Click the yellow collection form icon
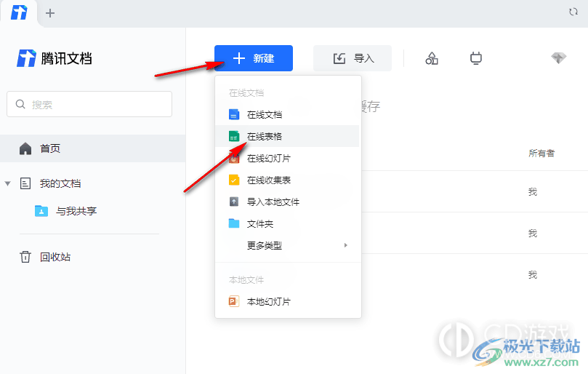Screen dimensions: 588x374 (234, 180)
